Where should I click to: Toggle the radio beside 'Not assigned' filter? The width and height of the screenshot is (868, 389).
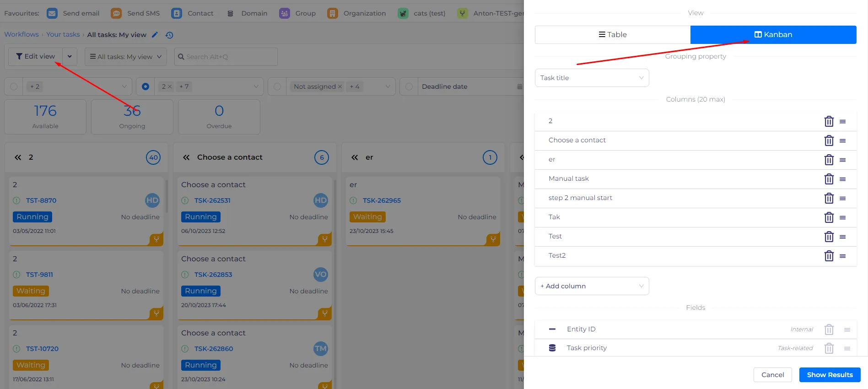[277, 86]
